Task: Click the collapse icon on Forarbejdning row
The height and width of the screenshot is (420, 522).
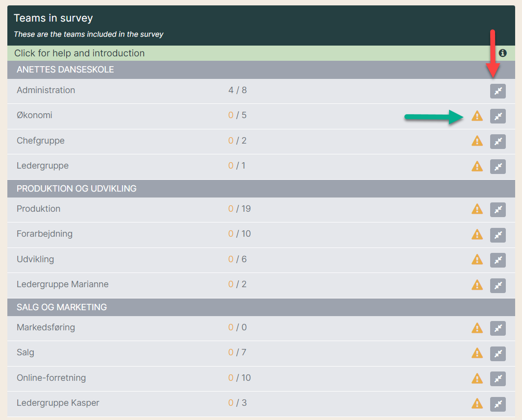Action: coord(497,235)
